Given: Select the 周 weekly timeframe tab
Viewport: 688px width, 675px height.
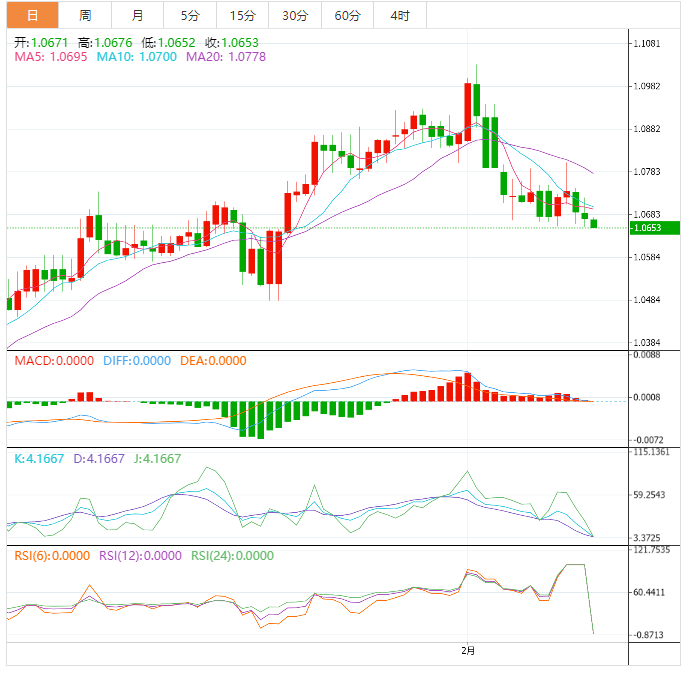Looking at the screenshot, I should 85,15.
